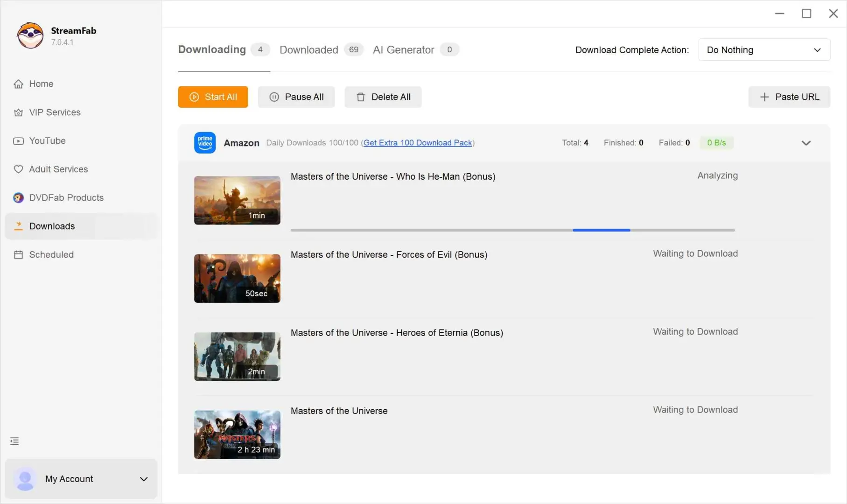
Task: Switch to the Downloaded tab
Action: coord(322,49)
